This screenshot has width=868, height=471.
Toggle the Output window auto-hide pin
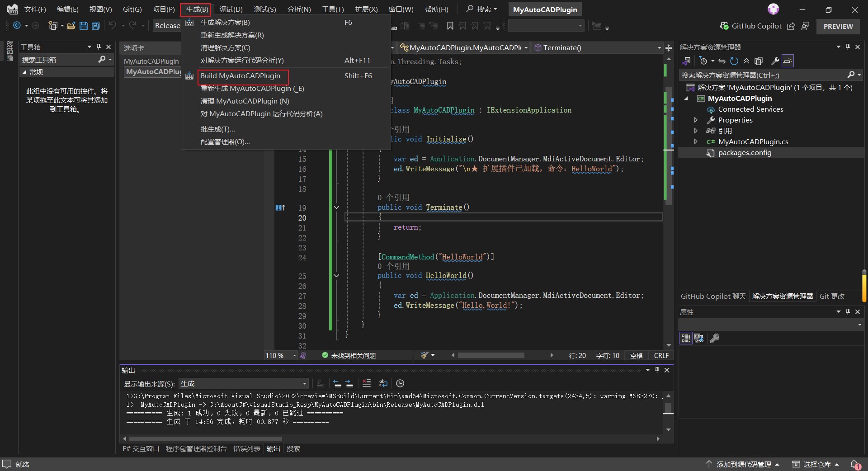click(657, 370)
